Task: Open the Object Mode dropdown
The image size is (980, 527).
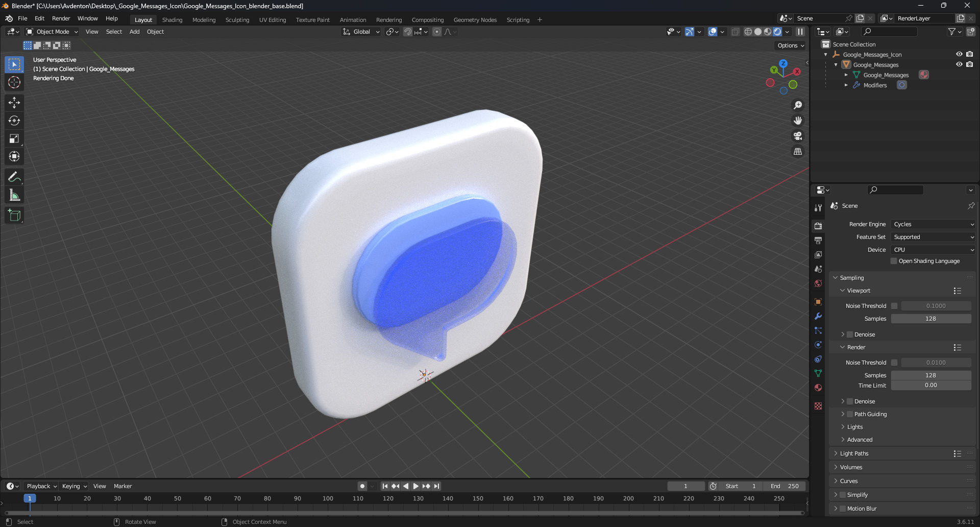Action: 52,32
